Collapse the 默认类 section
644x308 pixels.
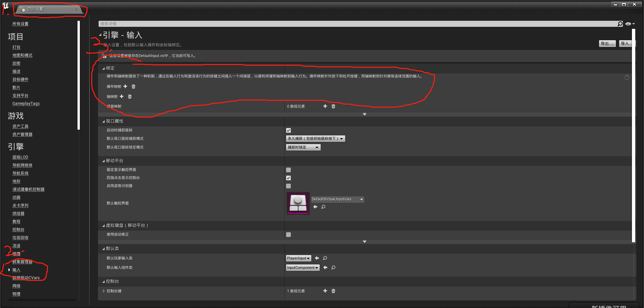pos(104,249)
